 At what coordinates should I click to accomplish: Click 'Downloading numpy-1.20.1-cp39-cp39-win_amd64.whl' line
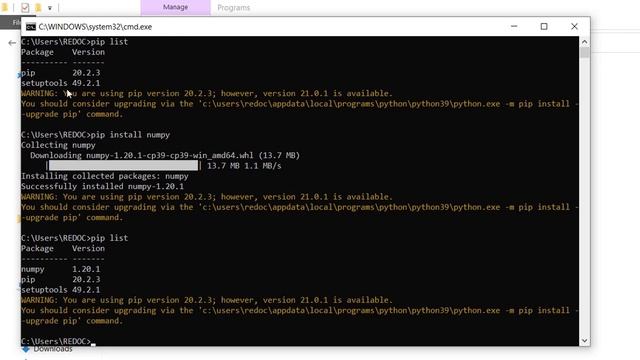click(x=165, y=156)
